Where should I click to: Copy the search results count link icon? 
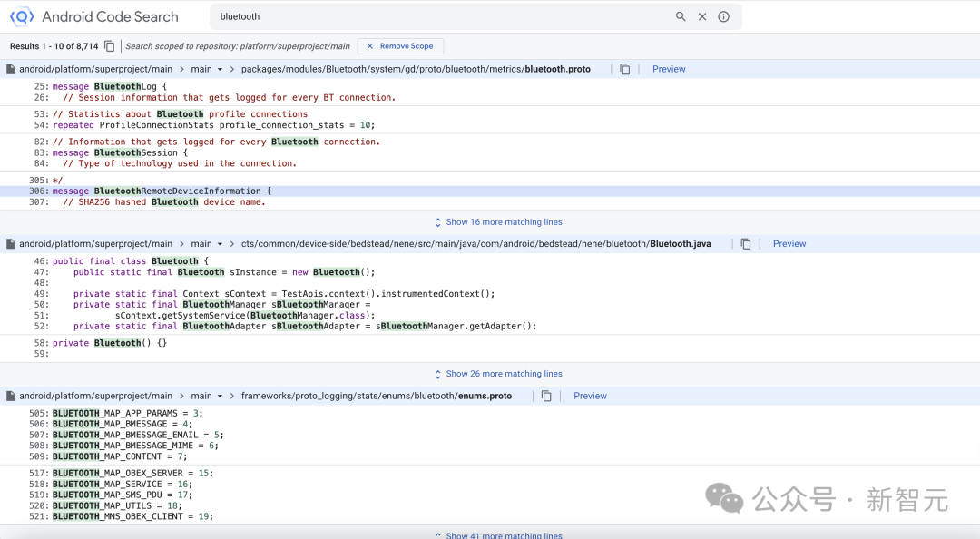110,46
